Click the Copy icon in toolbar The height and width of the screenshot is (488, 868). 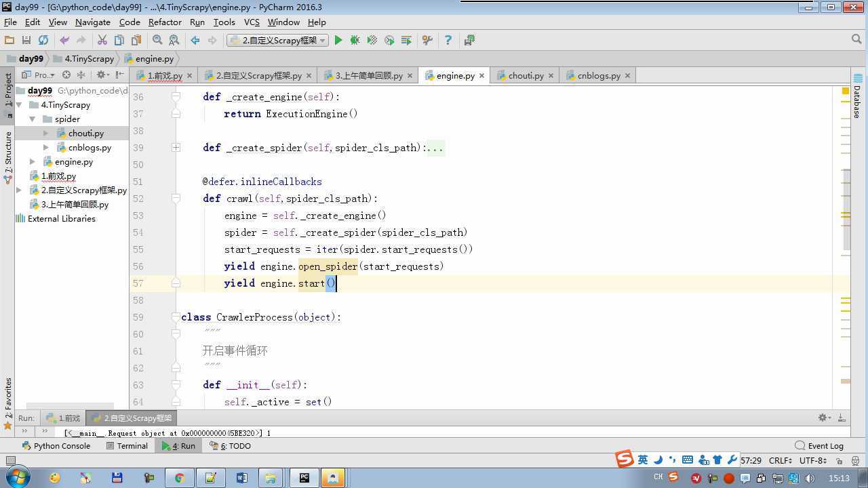click(119, 41)
